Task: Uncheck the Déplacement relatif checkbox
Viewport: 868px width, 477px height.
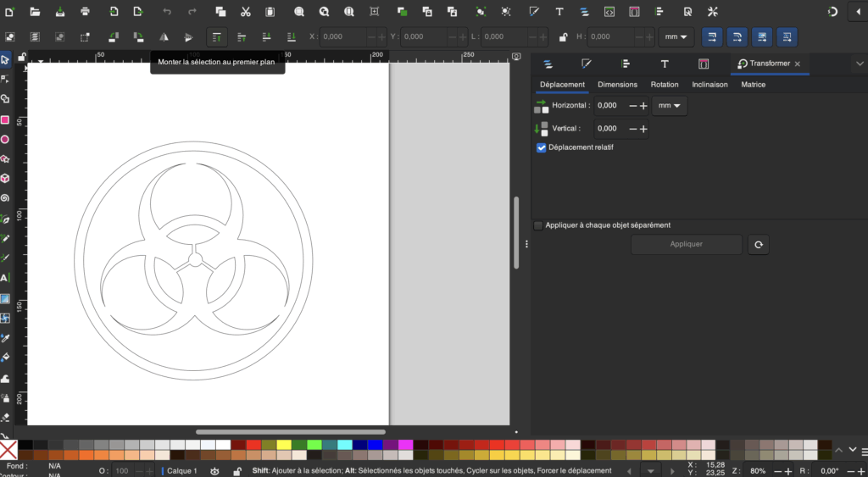Action: (x=541, y=147)
